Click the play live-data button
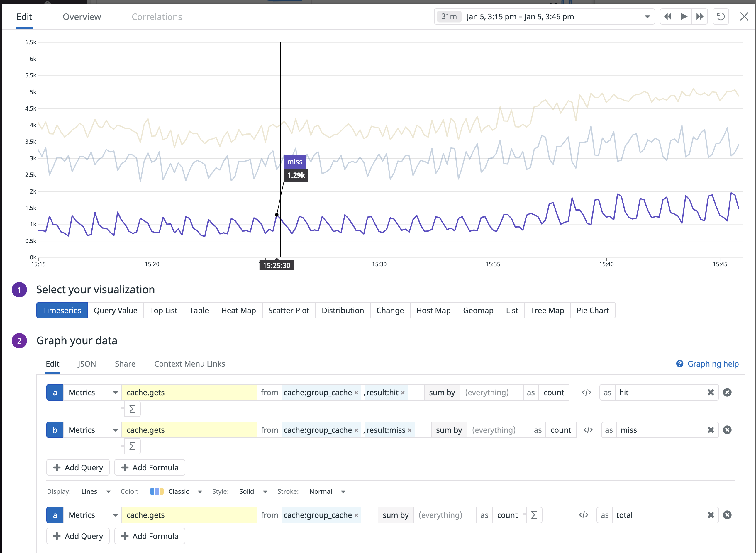 [684, 16]
